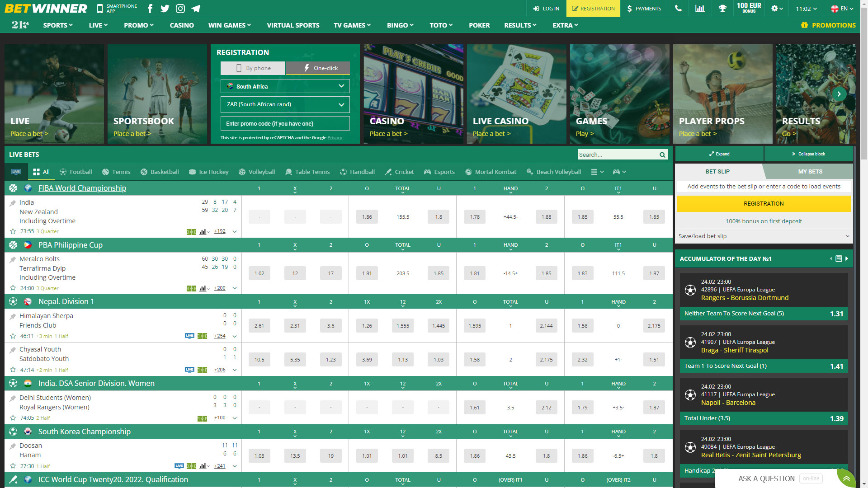The image size is (868, 488).
Task: Add India vs New Zealand to favorites star
Action: click(x=13, y=231)
